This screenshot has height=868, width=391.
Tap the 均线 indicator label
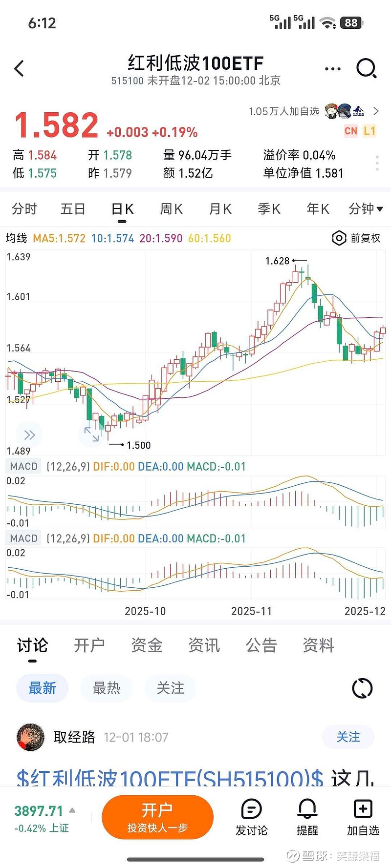pos(16,238)
